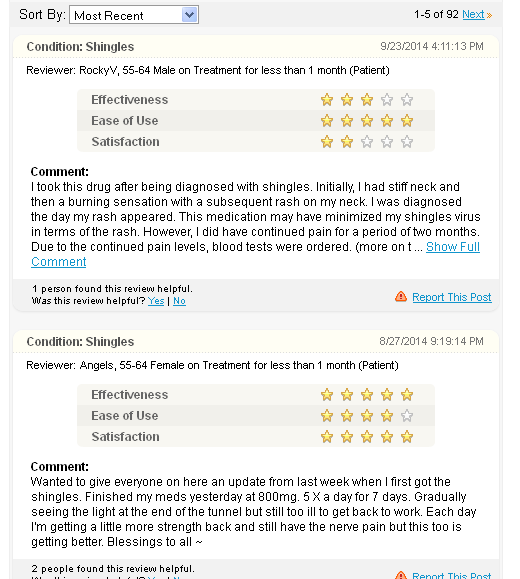Go to Next page of reviews
Viewport: 520px width, 579px height.
[473, 14]
